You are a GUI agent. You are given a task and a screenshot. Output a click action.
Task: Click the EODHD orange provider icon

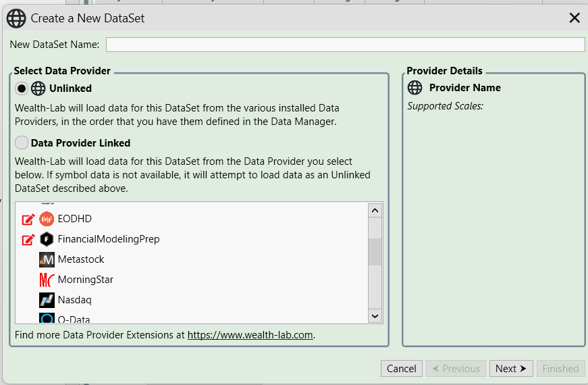47,219
